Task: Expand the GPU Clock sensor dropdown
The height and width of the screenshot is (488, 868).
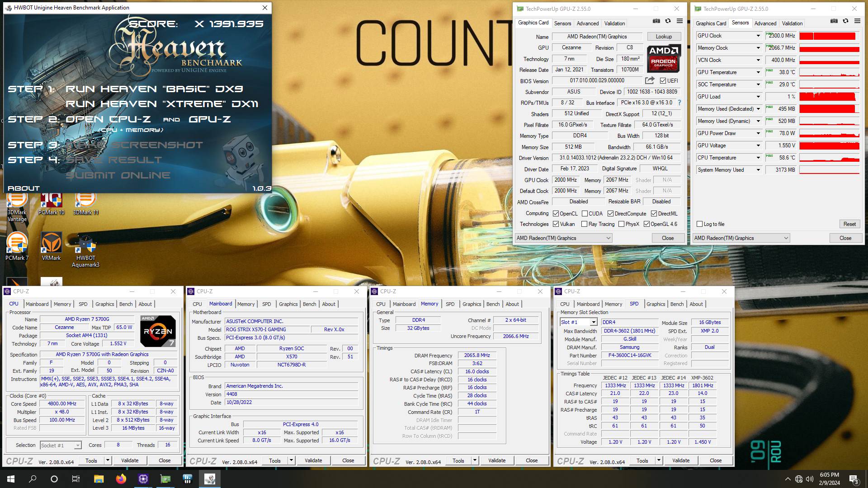Action: 758,36
